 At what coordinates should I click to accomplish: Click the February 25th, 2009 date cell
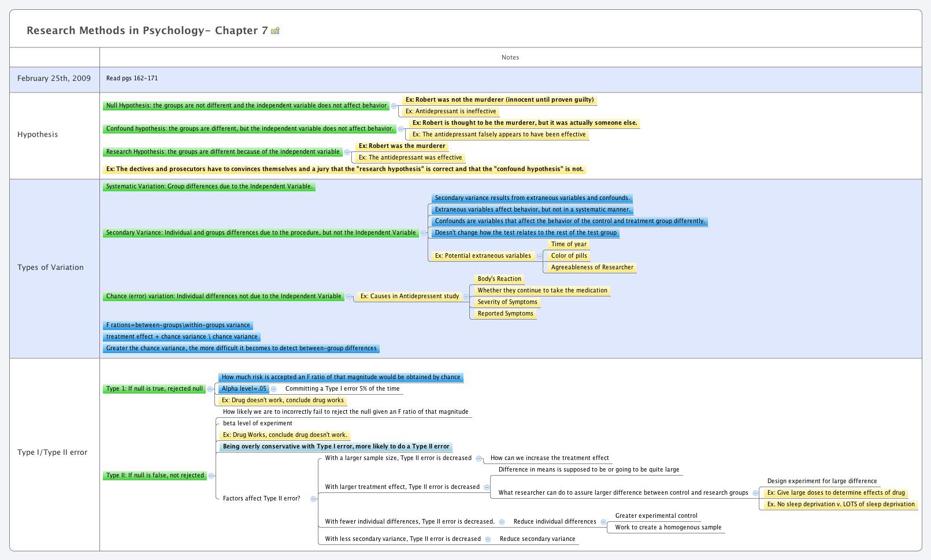[54, 79]
